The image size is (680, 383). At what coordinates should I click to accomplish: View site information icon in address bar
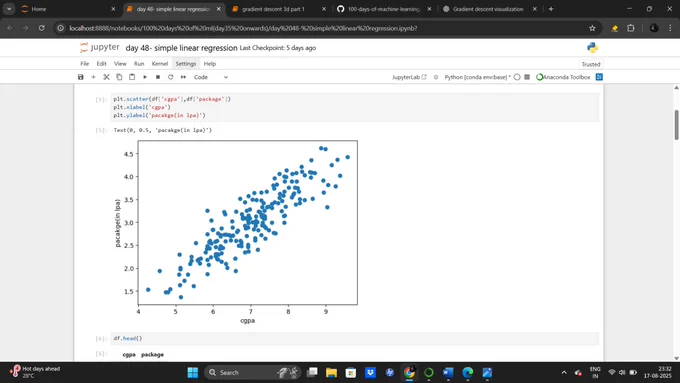click(x=61, y=28)
